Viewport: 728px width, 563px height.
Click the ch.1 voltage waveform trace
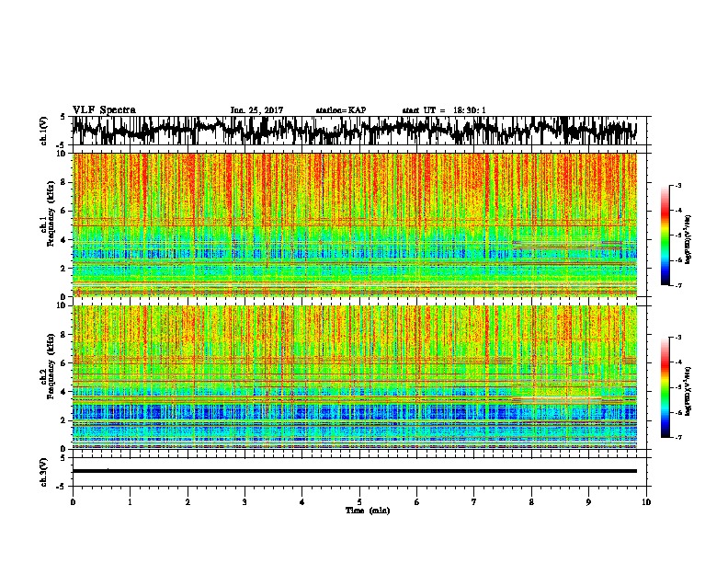[x=355, y=131]
